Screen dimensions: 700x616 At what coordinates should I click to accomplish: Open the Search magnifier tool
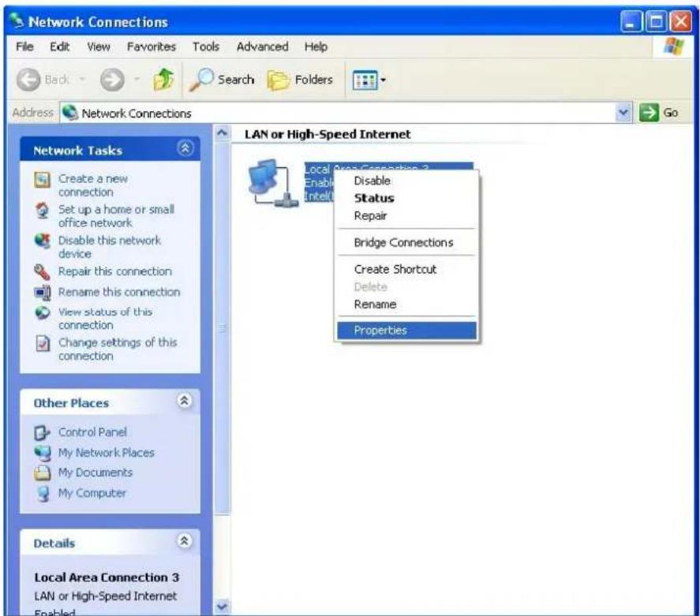(x=222, y=80)
